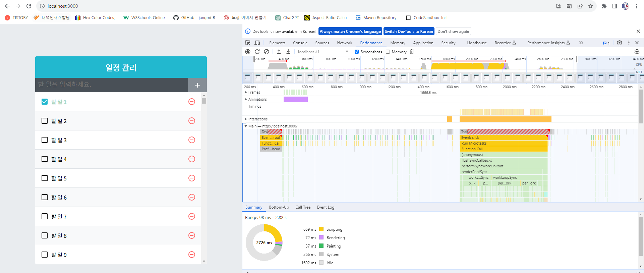Check the 할 일 4 checkbox

[45, 159]
